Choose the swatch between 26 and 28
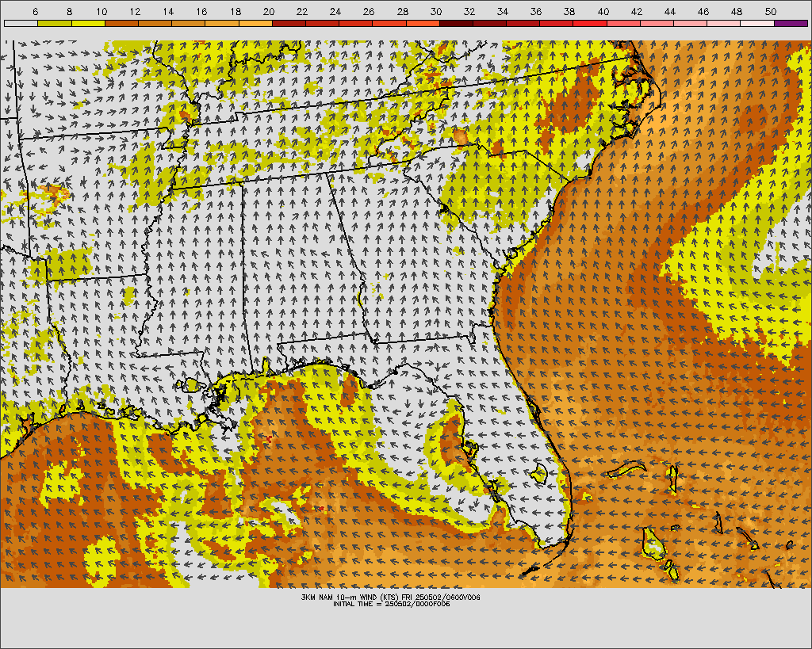This screenshot has width=812, height=649. [x=389, y=23]
